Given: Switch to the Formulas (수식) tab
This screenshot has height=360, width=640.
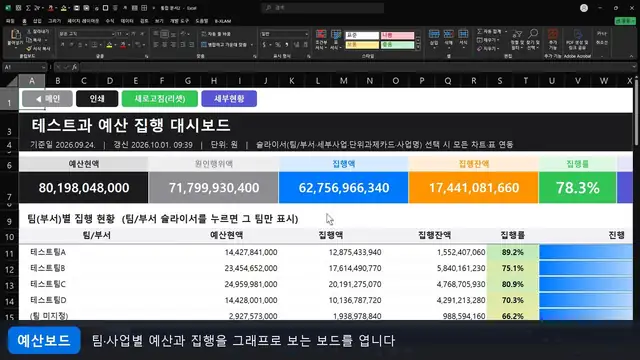Looking at the screenshot, I should (x=110, y=21).
